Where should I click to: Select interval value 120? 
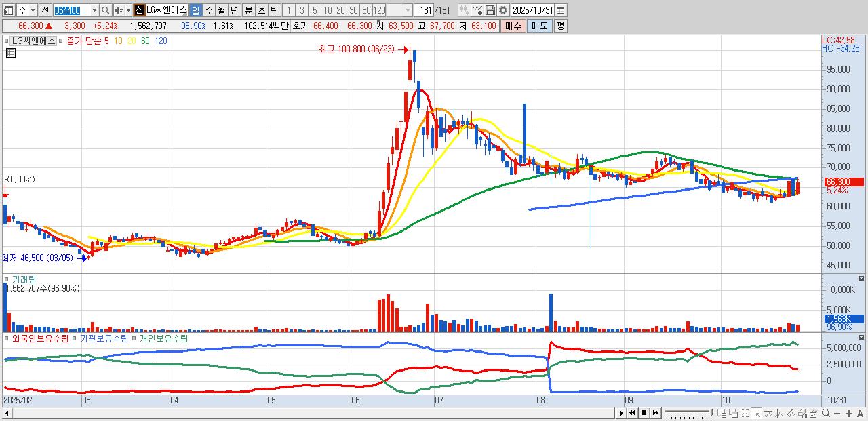[x=380, y=10]
